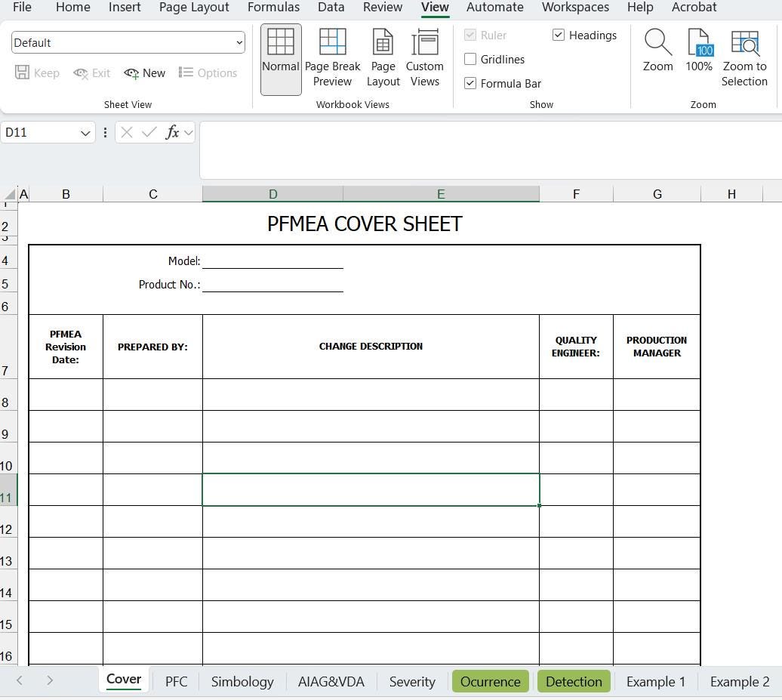Select the Simbology sheet tab
782x700 pixels.
pyautogui.click(x=242, y=682)
